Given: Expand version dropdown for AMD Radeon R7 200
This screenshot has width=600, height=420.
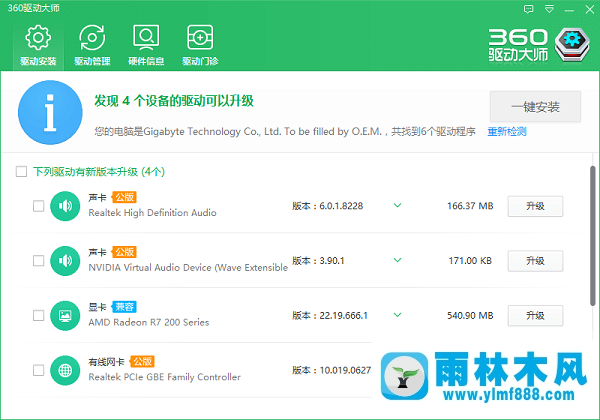Looking at the screenshot, I should point(398,315).
